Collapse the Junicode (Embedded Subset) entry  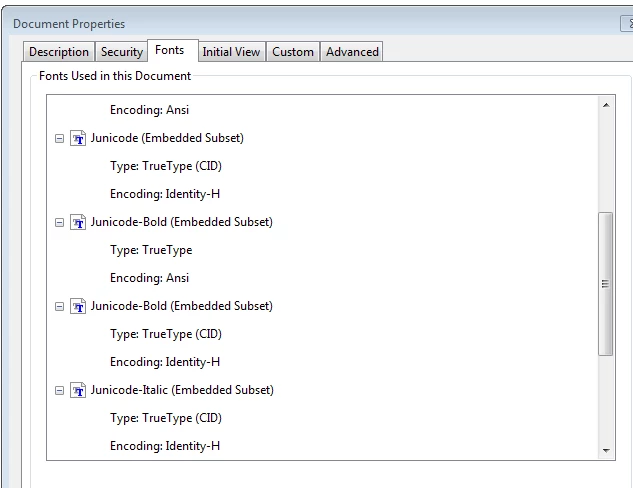coord(59,139)
